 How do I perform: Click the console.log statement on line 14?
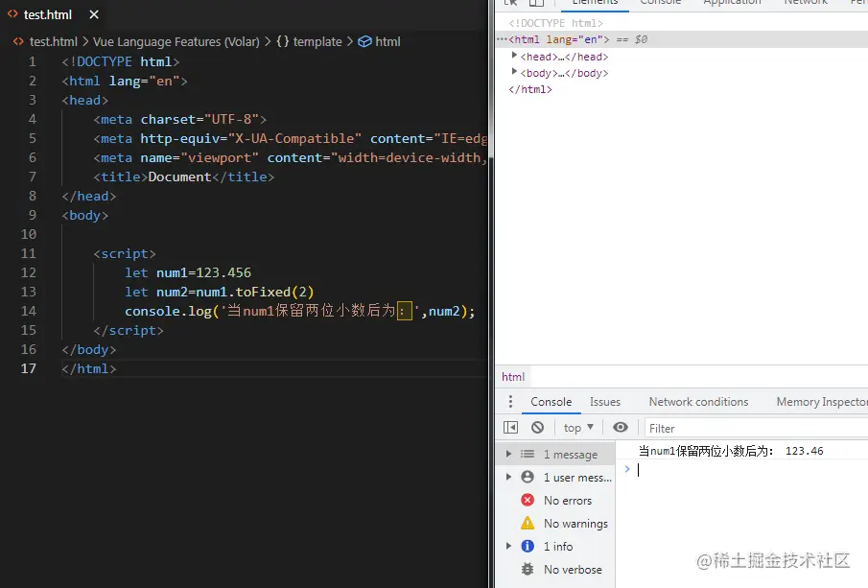(299, 311)
